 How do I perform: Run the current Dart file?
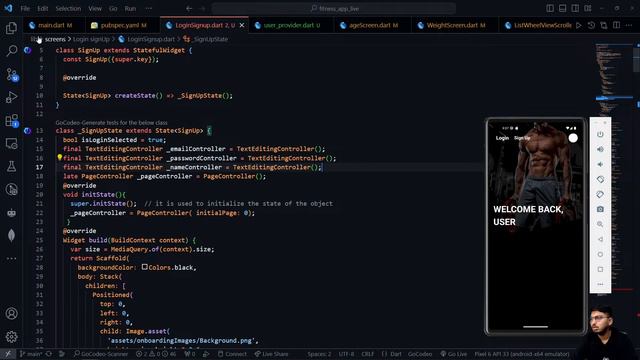tap(578, 25)
